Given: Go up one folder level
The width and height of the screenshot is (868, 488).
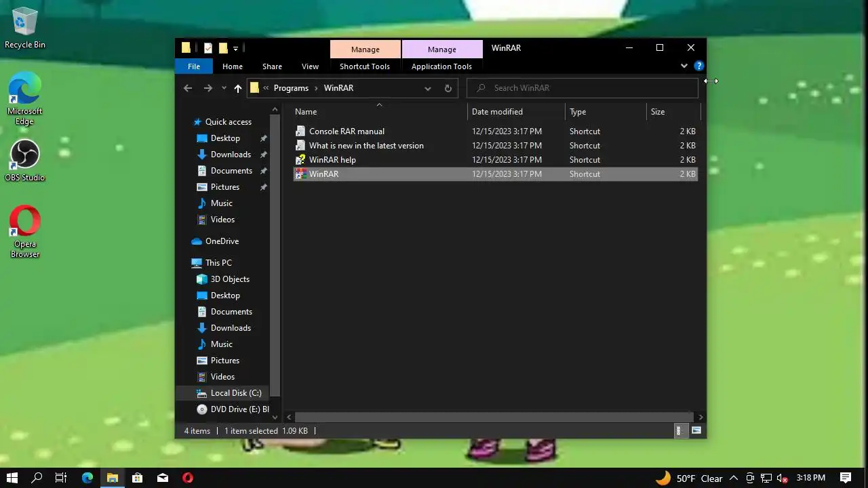Looking at the screenshot, I should pos(238,88).
